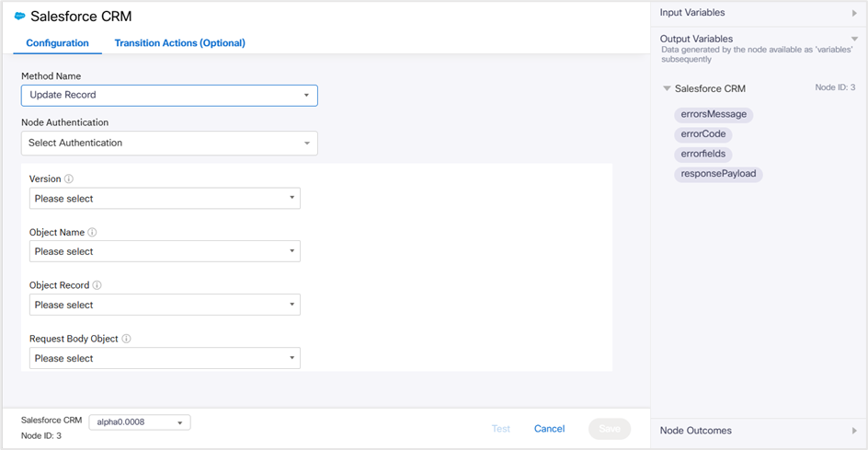Click the Version info icon
The width and height of the screenshot is (868, 450).
tap(69, 179)
